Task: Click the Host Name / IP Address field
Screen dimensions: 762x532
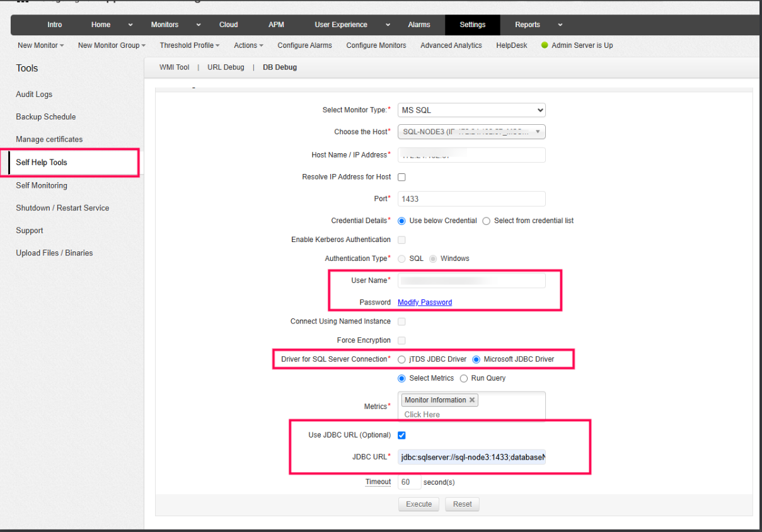Action: (x=471, y=155)
